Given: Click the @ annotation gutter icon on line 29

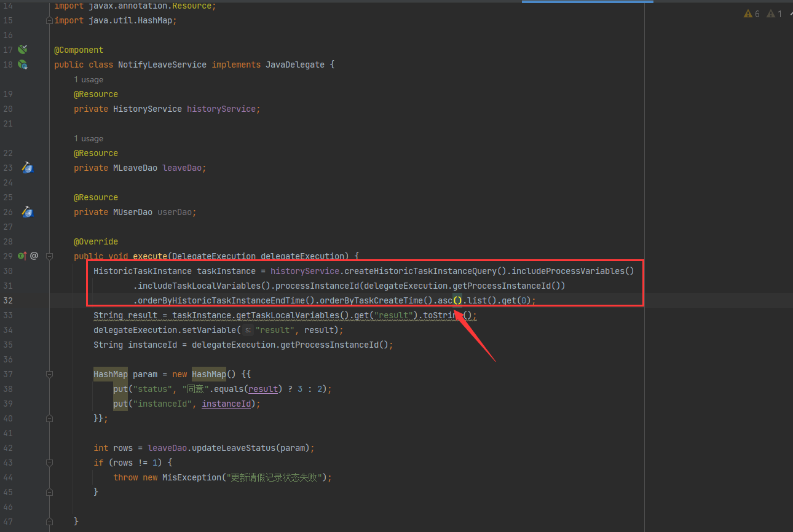Looking at the screenshot, I should (34, 256).
